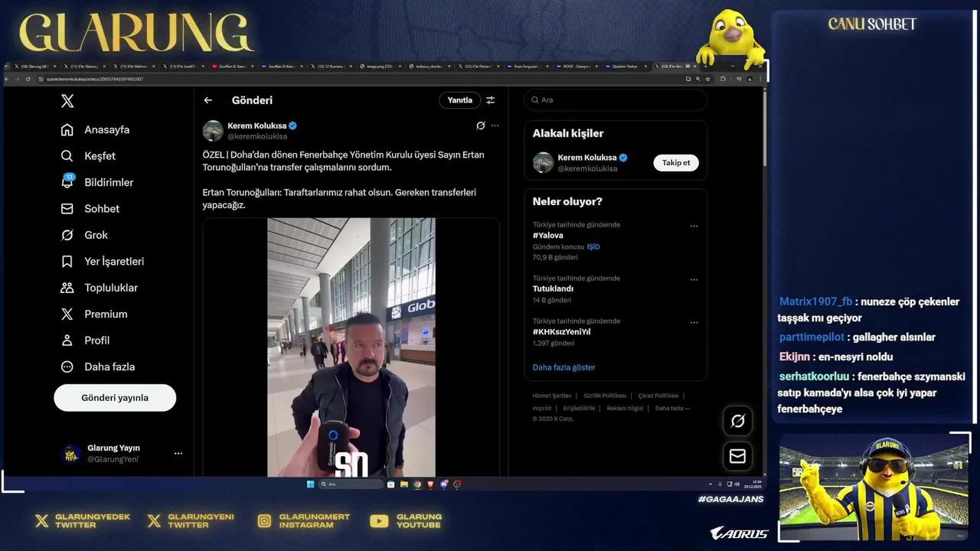
Task: Switch to first Glarung browser tab
Action: point(34,67)
